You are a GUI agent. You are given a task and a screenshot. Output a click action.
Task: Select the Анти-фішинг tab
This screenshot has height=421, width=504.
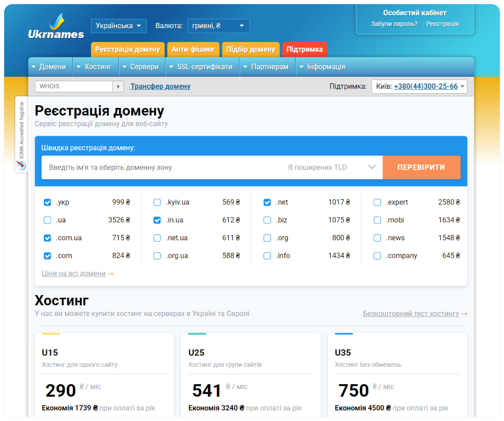(x=193, y=50)
